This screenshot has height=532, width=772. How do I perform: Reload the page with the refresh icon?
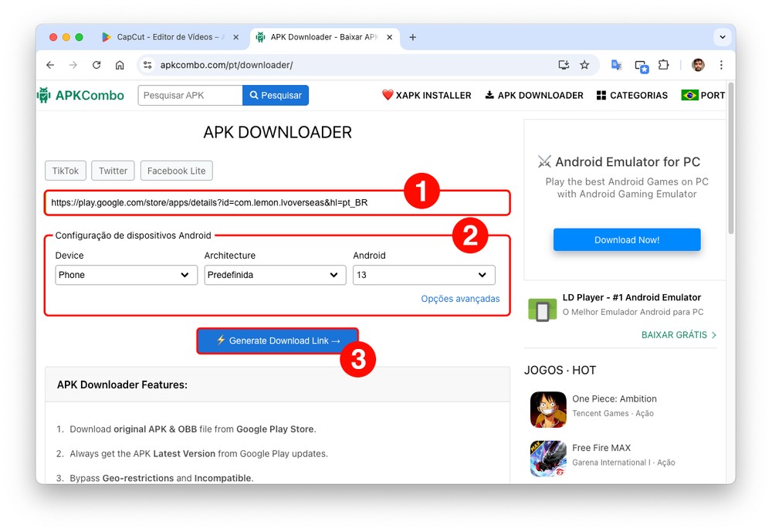click(96, 65)
